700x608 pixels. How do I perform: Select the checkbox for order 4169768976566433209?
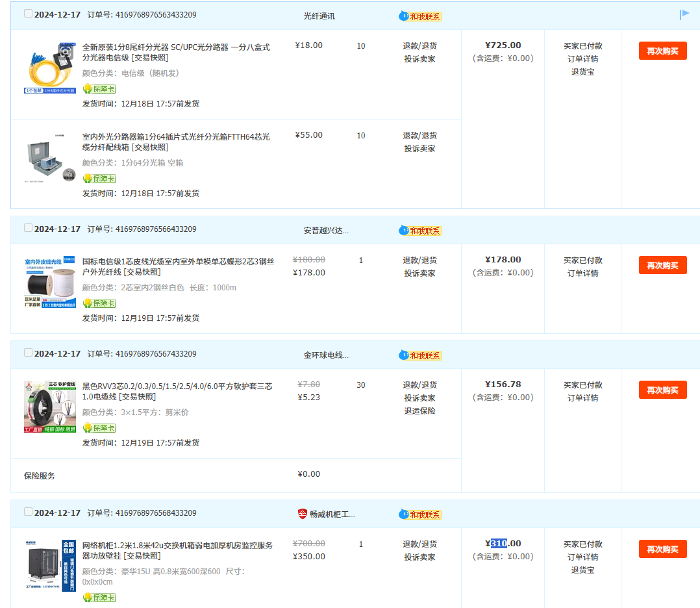tap(28, 228)
